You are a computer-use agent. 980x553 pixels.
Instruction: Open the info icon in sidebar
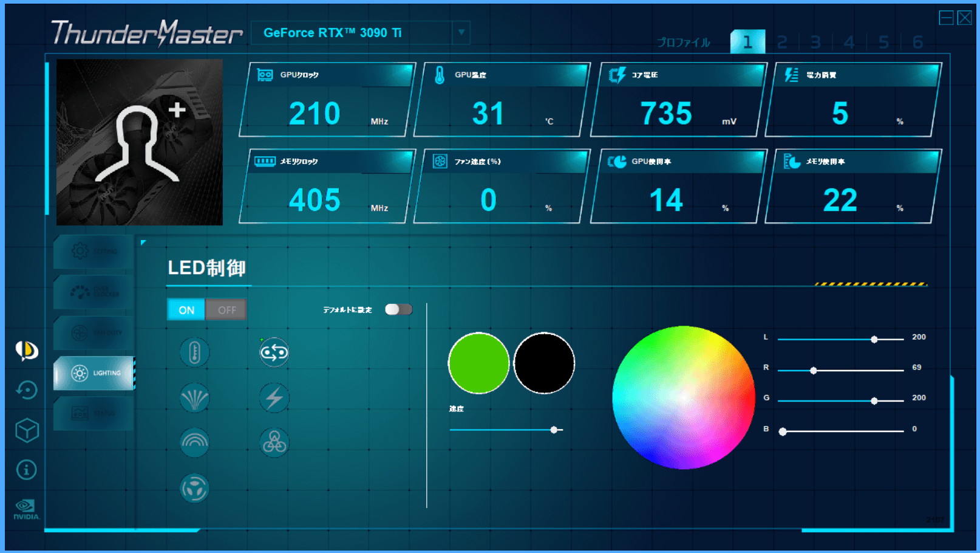tap(26, 470)
